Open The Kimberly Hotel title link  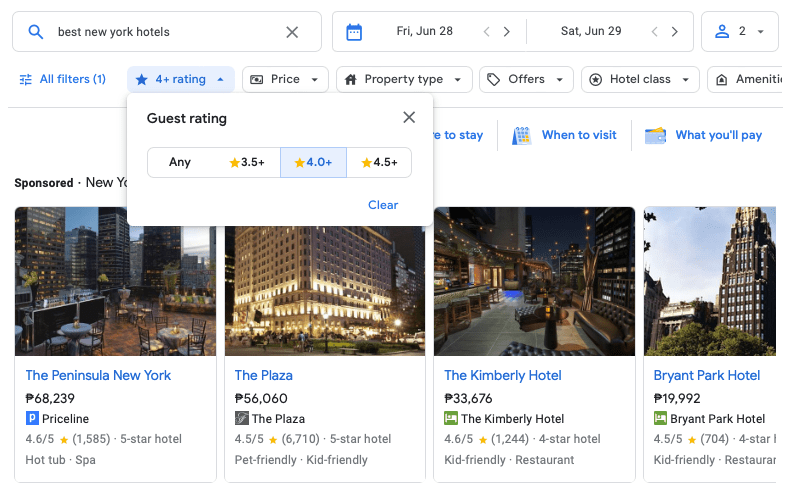(x=503, y=376)
